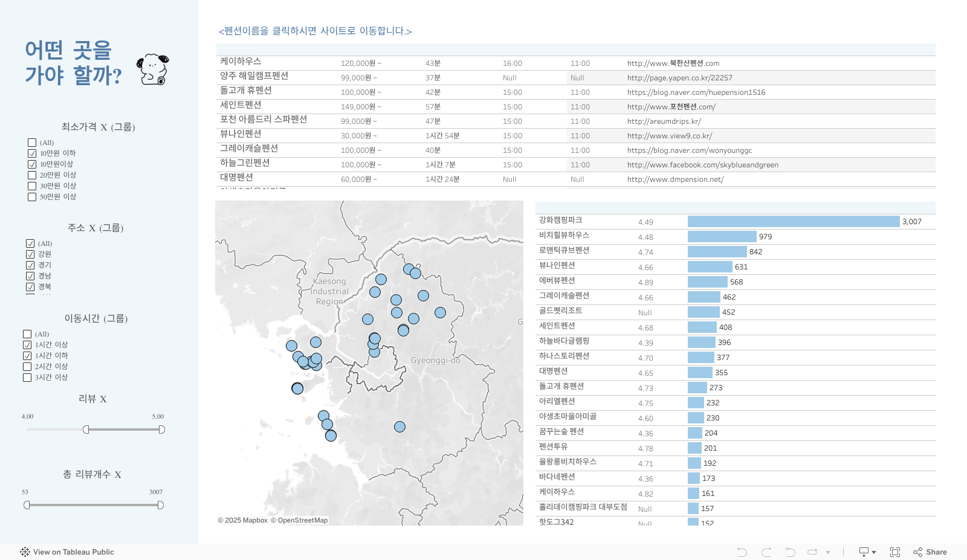This screenshot has width=967, height=560.
Task: Uncheck the 10만원 이하 price option
Action: tap(32, 153)
